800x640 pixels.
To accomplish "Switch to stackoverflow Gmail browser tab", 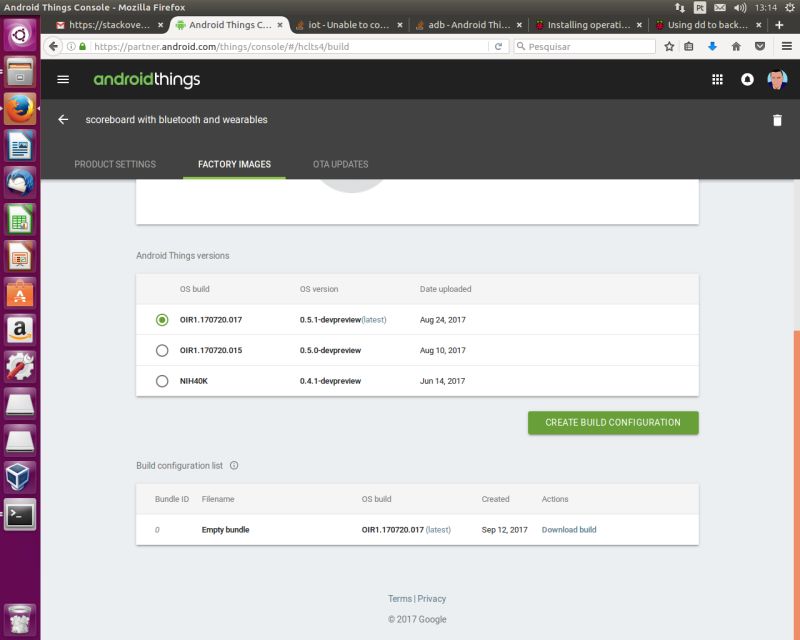I will 109,25.
